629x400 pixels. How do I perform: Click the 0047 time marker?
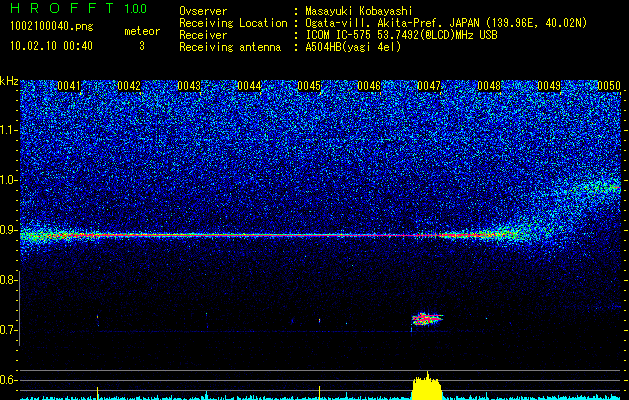429,86
